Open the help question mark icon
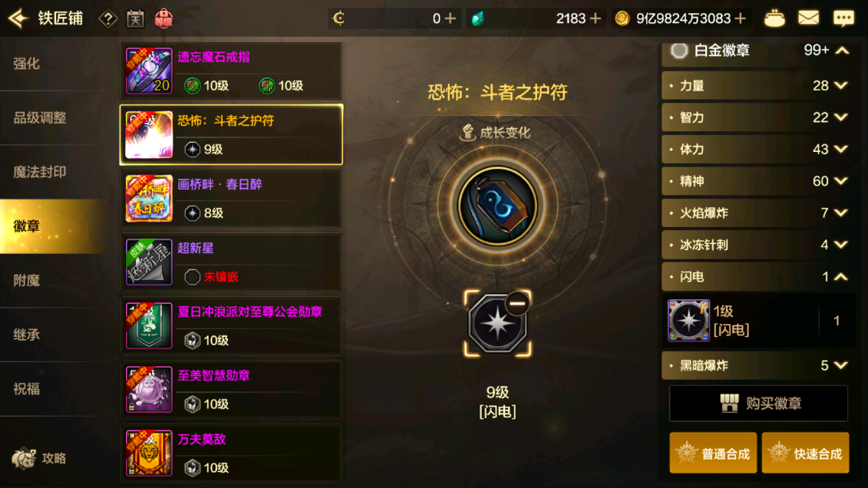Screen dimensions: 868x488 [108, 19]
